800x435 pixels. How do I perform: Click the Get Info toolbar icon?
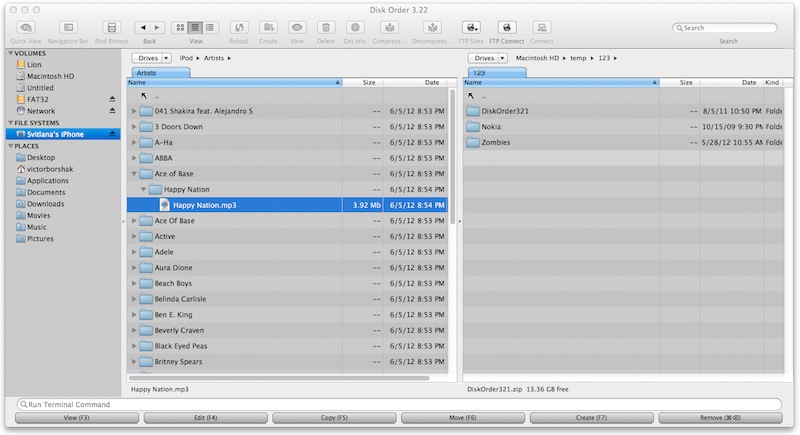[x=355, y=27]
